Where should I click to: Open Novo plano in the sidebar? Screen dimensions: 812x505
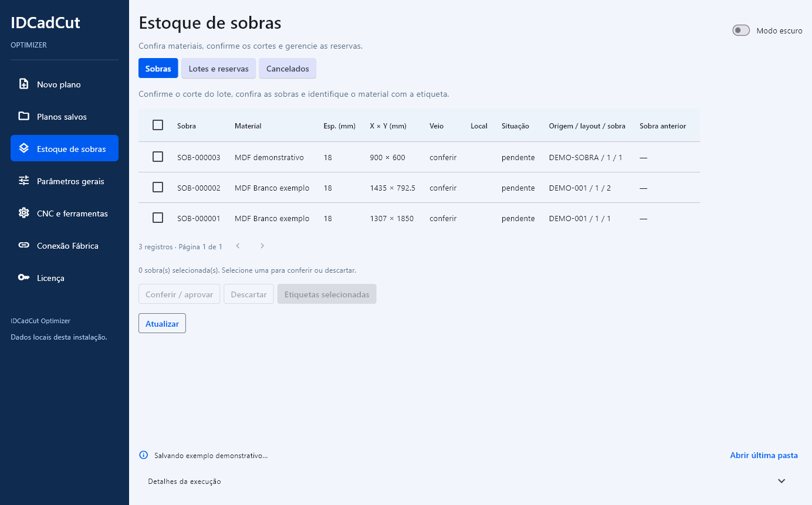pyautogui.click(x=65, y=84)
